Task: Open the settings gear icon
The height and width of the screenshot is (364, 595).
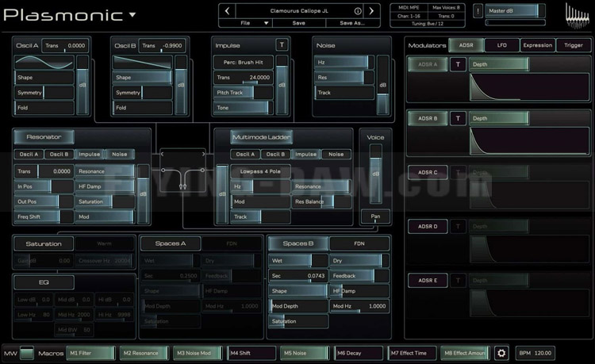Action: pos(501,353)
